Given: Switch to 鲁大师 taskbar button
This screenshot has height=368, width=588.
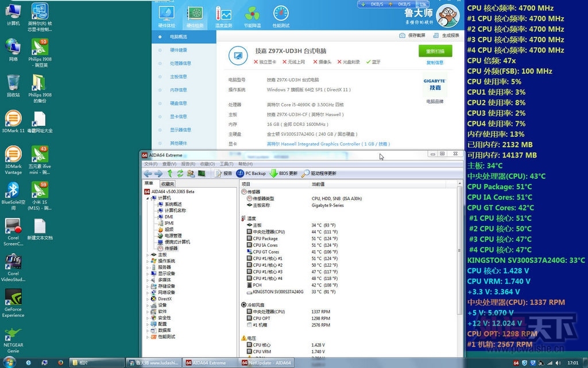Looking at the screenshot, I should tap(153, 363).
